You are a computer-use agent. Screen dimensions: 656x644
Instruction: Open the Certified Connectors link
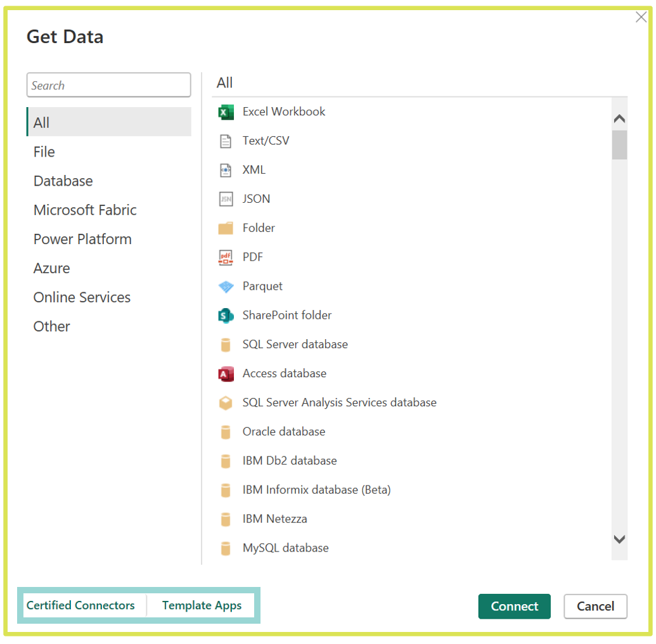click(80, 605)
